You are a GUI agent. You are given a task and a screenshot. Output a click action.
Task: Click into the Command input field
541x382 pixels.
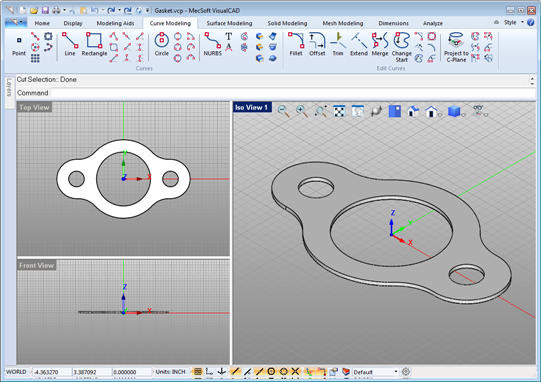[293, 93]
